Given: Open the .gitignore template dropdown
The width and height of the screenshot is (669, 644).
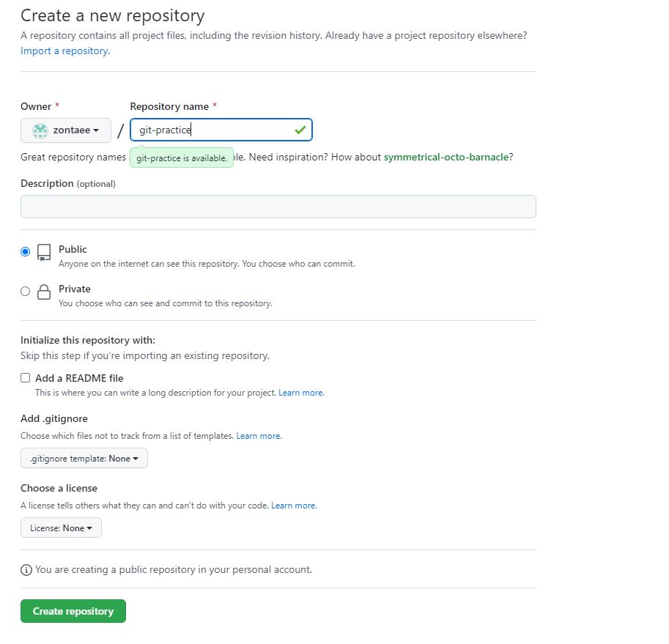Looking at the screenshot, I should 84,458.
